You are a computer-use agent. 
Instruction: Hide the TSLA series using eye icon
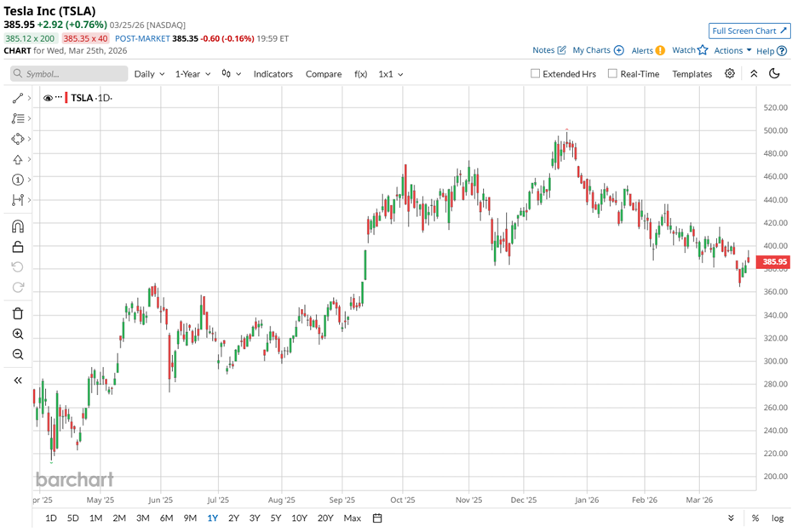[48, 99]
